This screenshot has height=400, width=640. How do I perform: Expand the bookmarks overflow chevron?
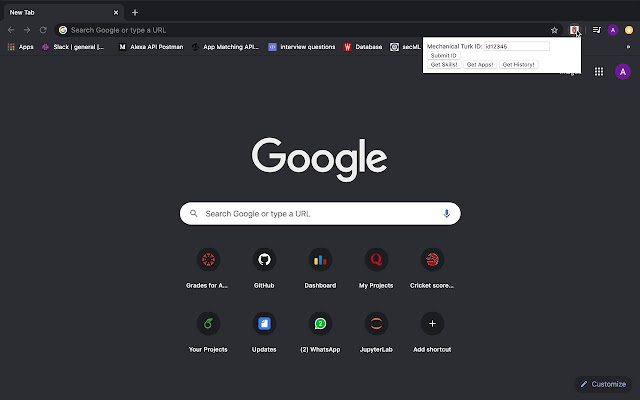click(x=628, y=47)
